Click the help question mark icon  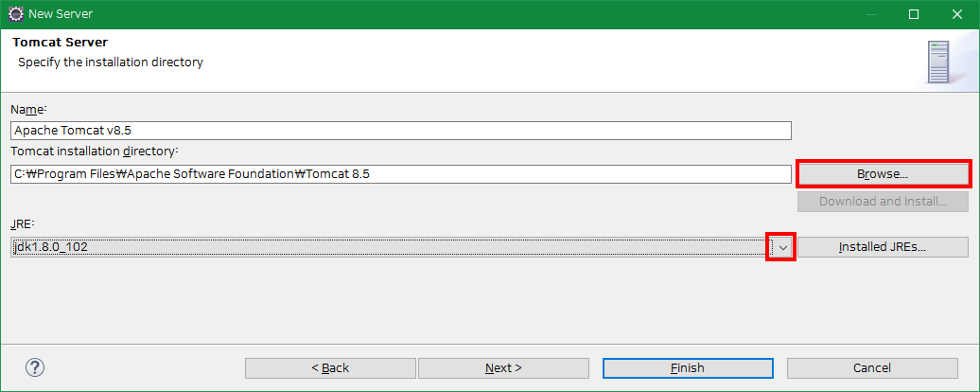tap(35, 367)
